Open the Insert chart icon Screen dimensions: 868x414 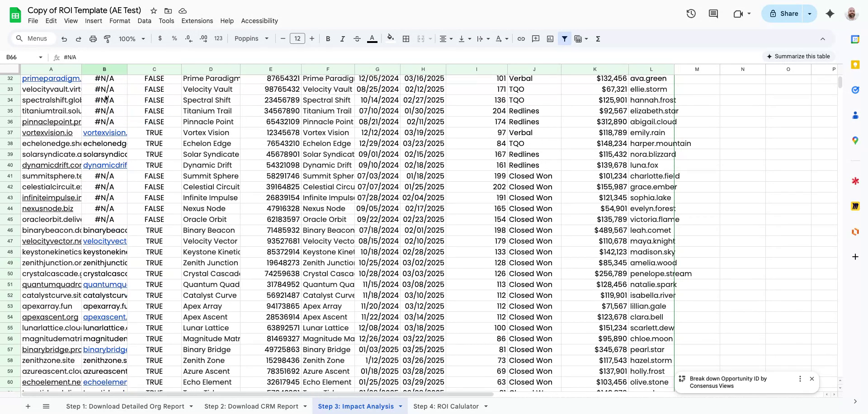tap(550, 38)
